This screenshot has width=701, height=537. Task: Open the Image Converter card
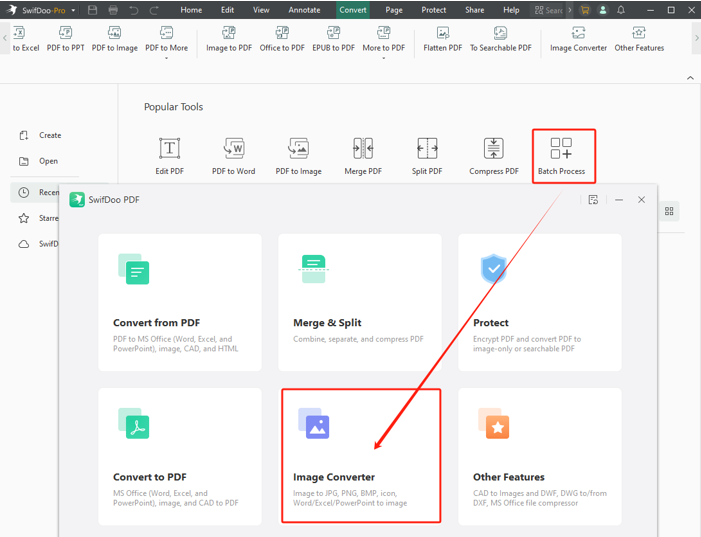pos(361,456)
